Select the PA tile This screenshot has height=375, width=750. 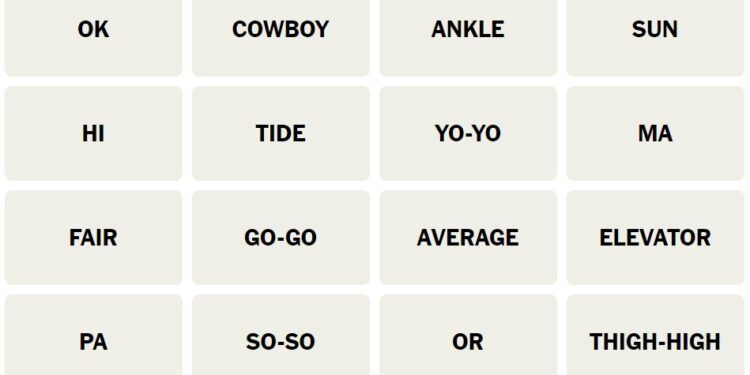(x=93, y=335)
